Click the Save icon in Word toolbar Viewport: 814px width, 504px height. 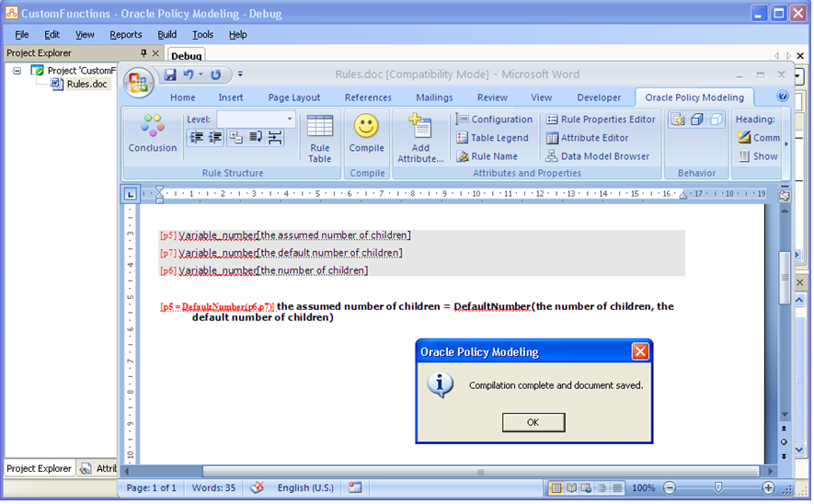(170, 74)
